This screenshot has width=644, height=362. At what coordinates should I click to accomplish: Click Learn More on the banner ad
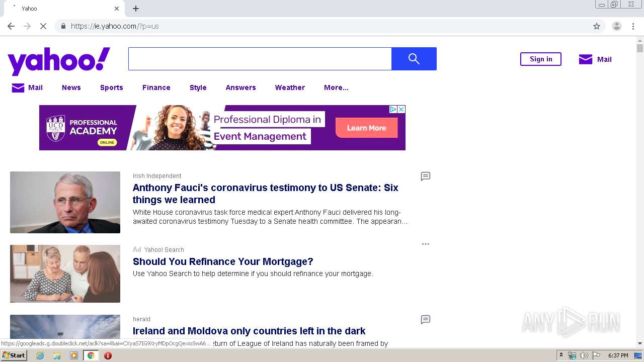pos(367,128)
